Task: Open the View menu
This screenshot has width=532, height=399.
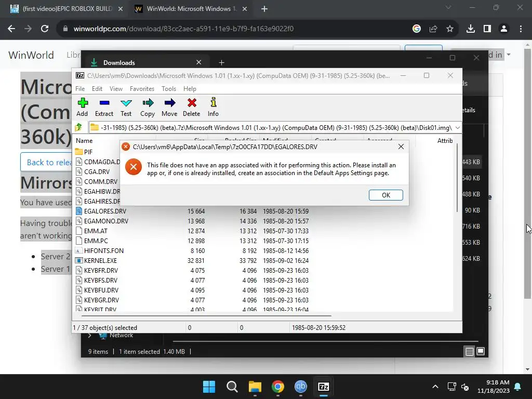Action: (116, 88)
